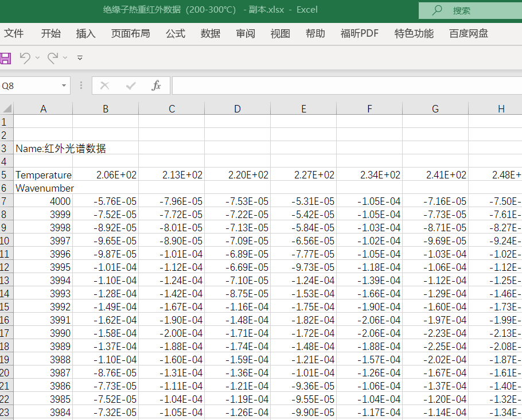This screenshot has height=420, width=522.
Task: Select cell -2.25E-04 in column G
Action: (x=435, y=346)
